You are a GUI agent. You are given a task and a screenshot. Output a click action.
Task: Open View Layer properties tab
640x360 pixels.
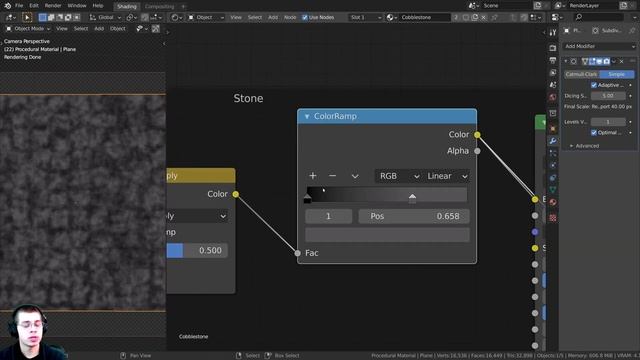pyautogui.click(x=553, y=73)
